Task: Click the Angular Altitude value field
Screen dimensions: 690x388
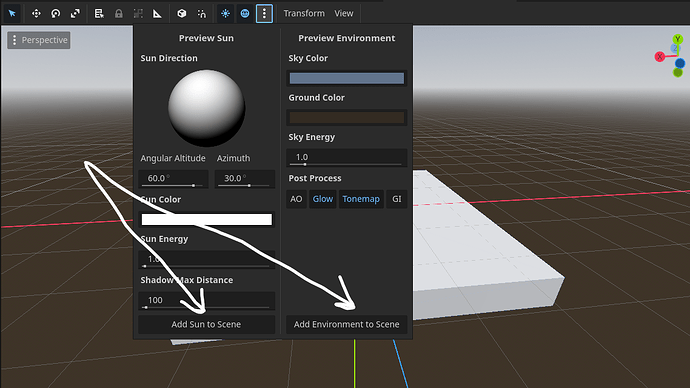Action: tap(173, 179)
